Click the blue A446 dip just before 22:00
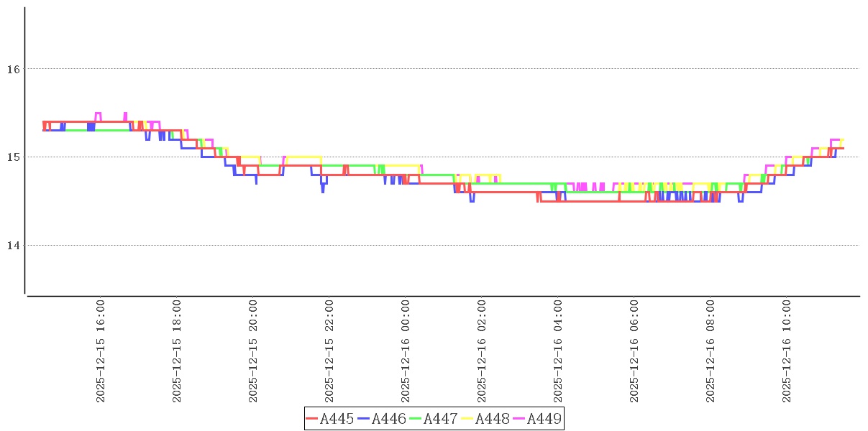This screenshot has height=431, width=868. coord(322,191)
